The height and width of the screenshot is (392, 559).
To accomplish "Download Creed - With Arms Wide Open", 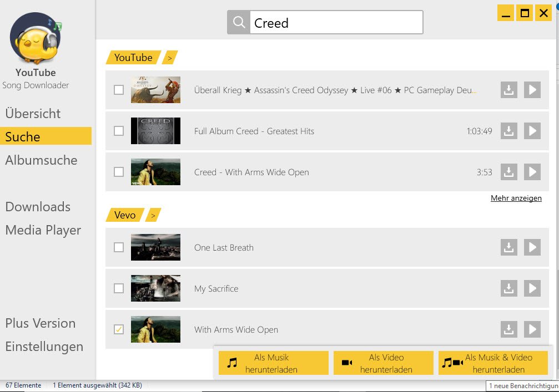I will pos(508,172).
